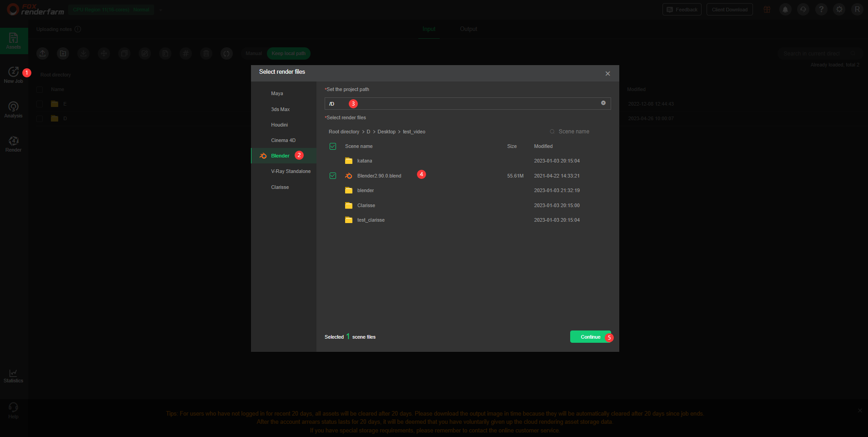Open the test_clarisse folder
868x437 pixels.
click(371, 220)
